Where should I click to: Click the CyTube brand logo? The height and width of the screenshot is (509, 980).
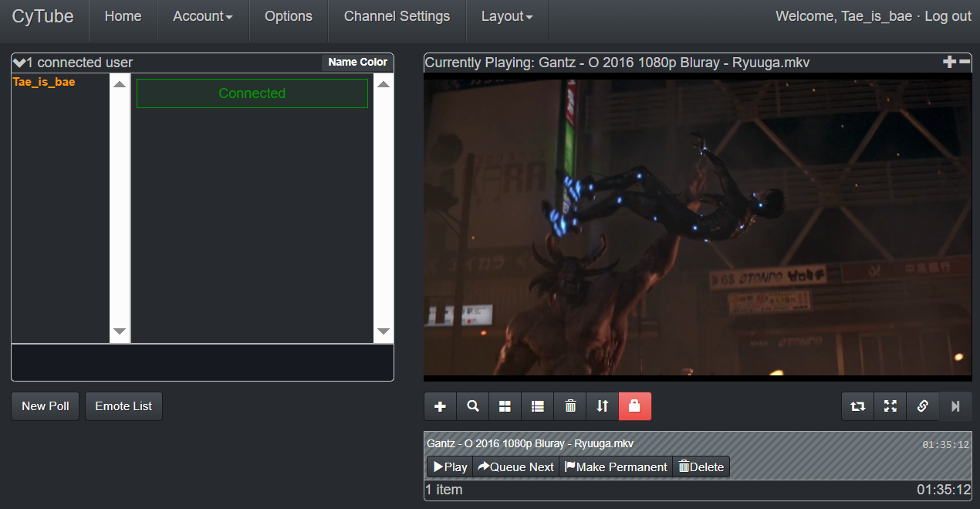pos(43,16)
